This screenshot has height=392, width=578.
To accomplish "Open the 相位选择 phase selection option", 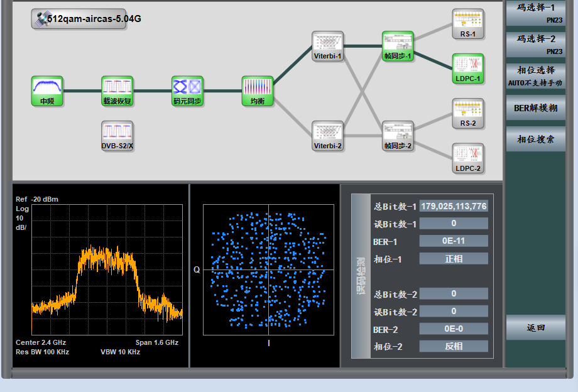I will point(535,75).
